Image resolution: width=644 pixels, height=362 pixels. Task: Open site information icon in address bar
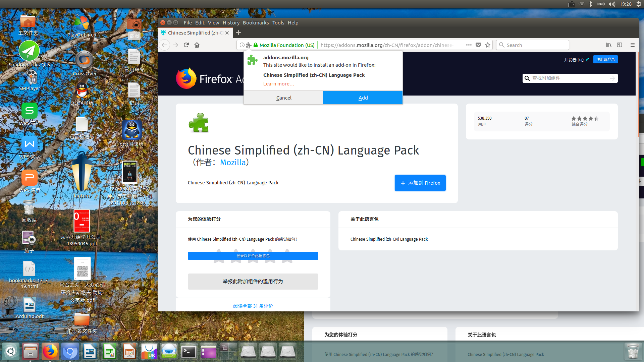[242, 45]
